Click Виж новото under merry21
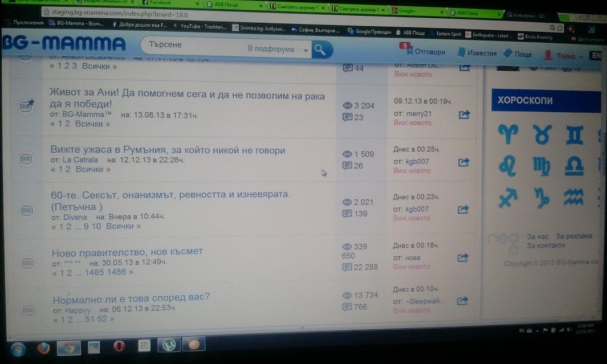This screenshot has width=607, height=364. click(x=412, y=122)
